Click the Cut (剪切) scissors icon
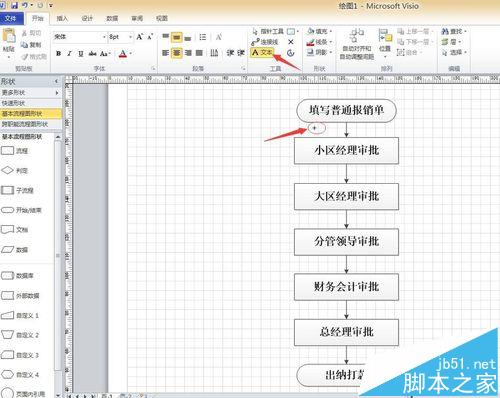 click(x=25, y=33)
